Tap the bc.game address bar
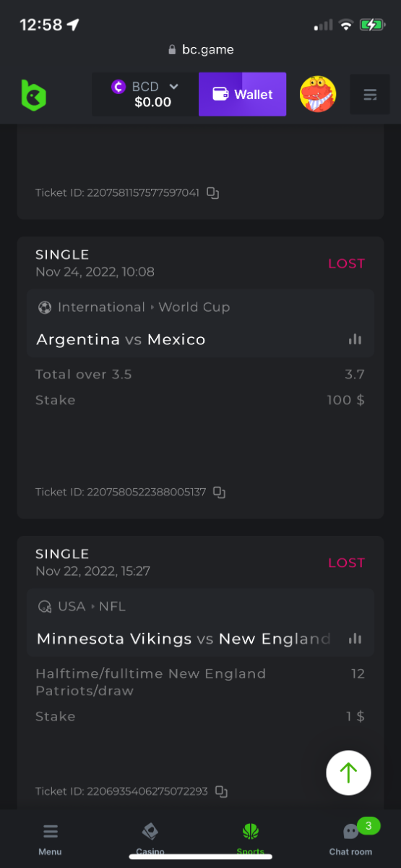The image size is (401, 868). tap(200, 50)
